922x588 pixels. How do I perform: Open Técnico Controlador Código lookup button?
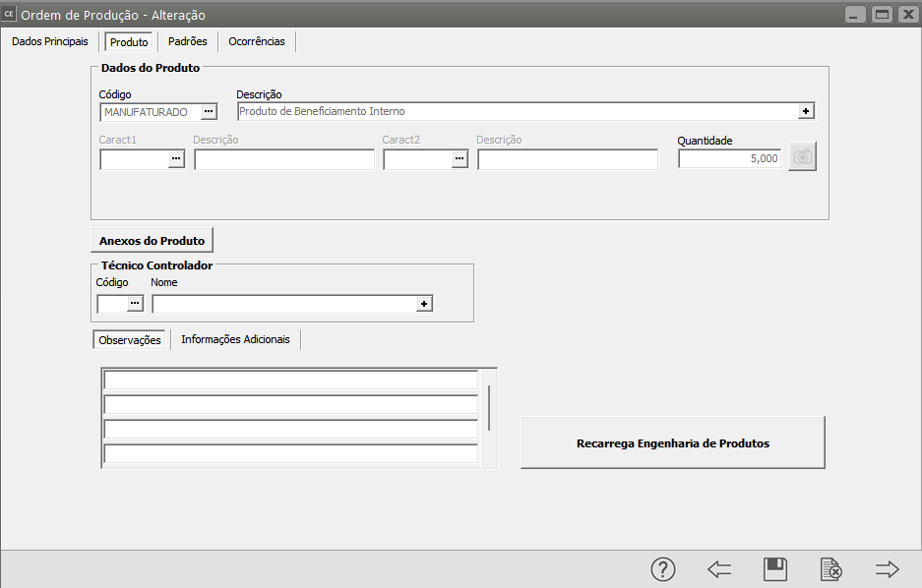coord(135,305)
